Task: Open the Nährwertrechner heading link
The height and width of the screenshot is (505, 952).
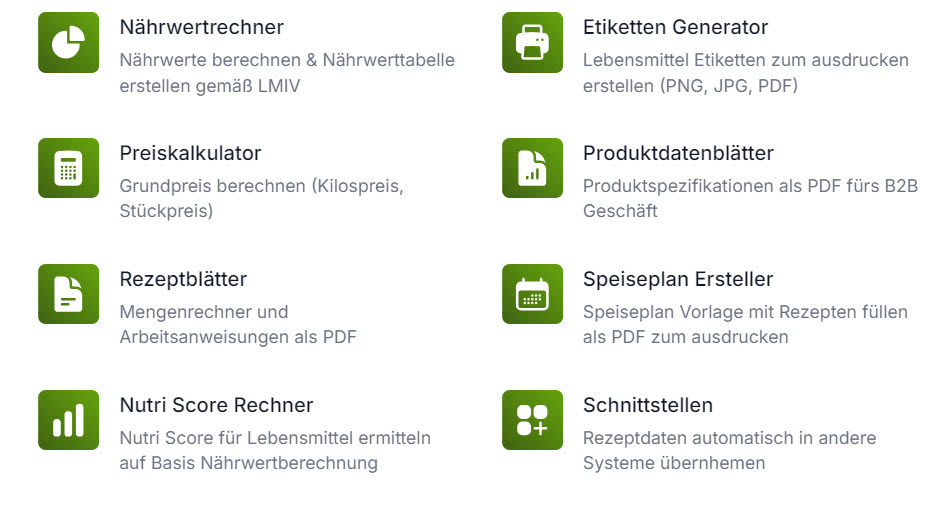Action: pos(201,27)
